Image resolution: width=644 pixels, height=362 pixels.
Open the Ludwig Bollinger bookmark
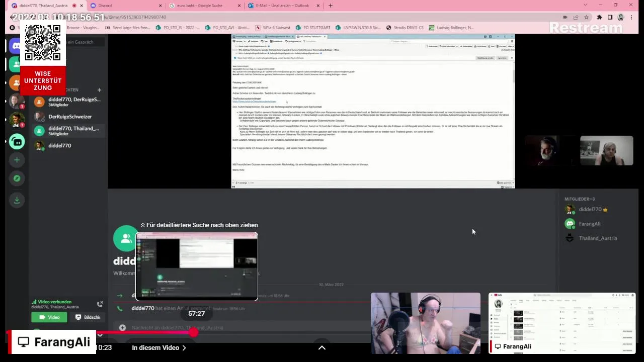click(x=451, y=28)
